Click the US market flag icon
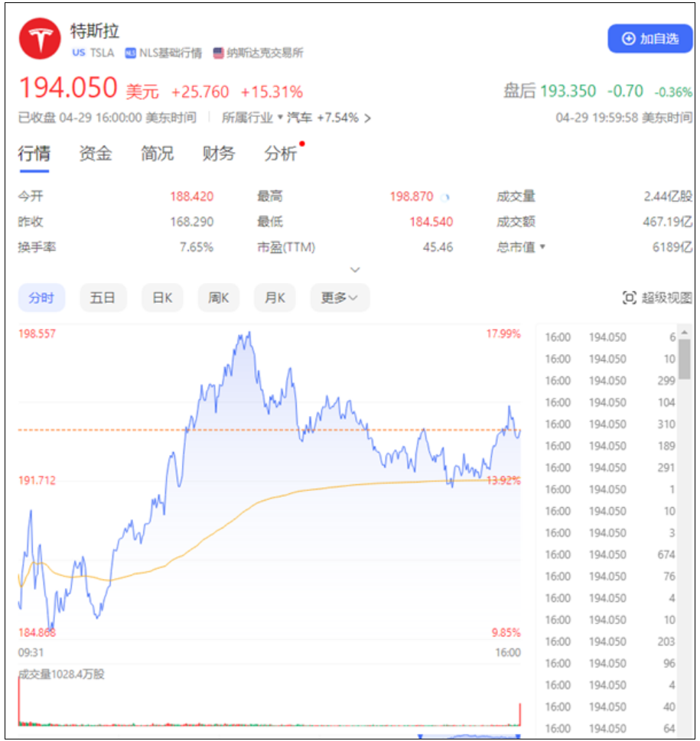This screenshot has width=700, height=741. 79,53
